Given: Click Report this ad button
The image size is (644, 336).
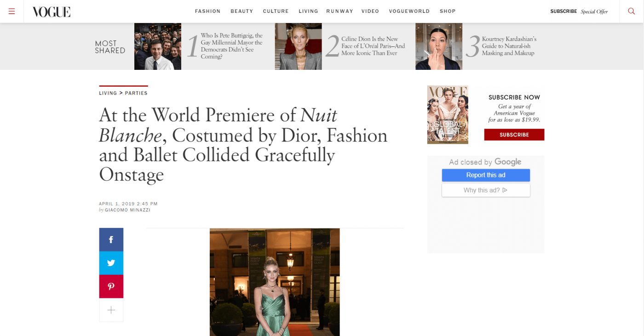Looking at the screenshot, I should tap(486, 175).
